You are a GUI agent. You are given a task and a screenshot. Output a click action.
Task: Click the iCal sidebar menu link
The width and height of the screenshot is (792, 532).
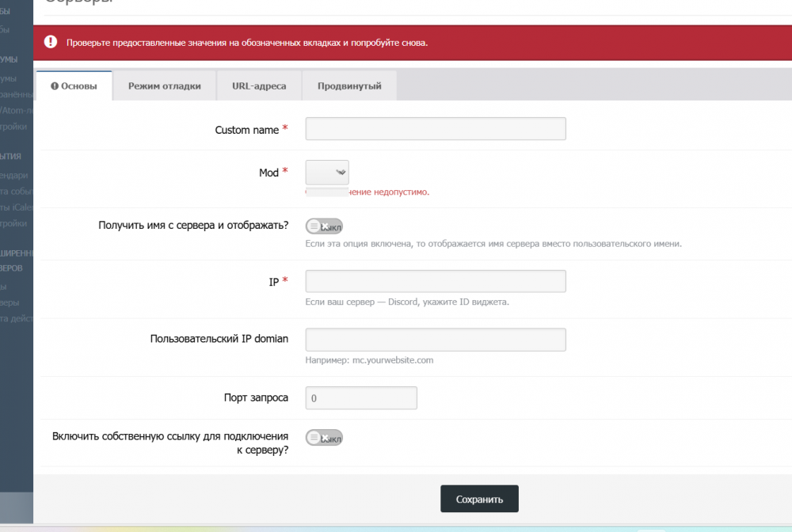pos(16,207)
